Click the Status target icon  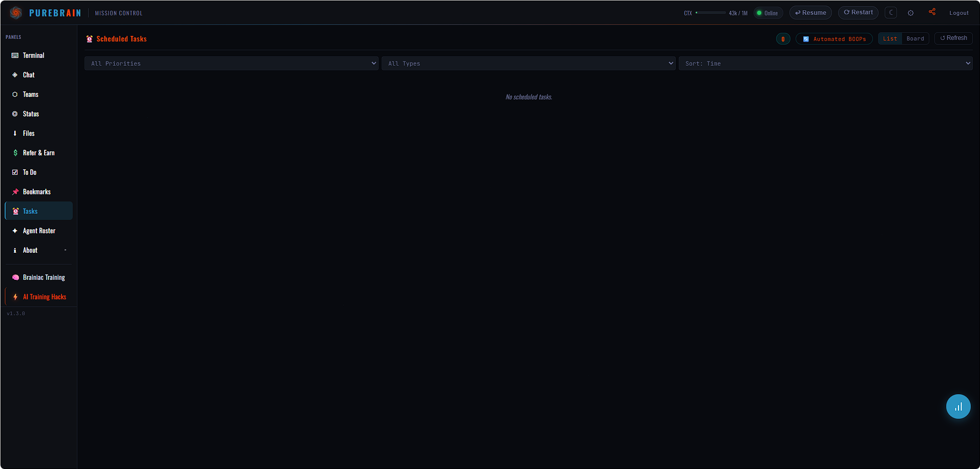15,114
